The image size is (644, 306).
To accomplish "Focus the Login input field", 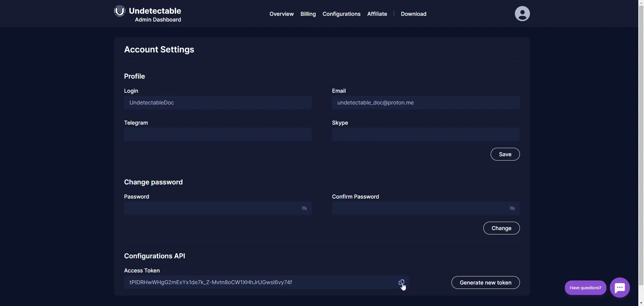I will coord(218,102).
